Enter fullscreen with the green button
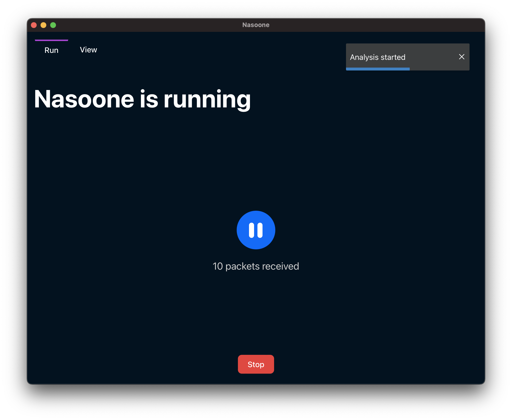This screenshot has width=512, height=420. coord(53,25)
